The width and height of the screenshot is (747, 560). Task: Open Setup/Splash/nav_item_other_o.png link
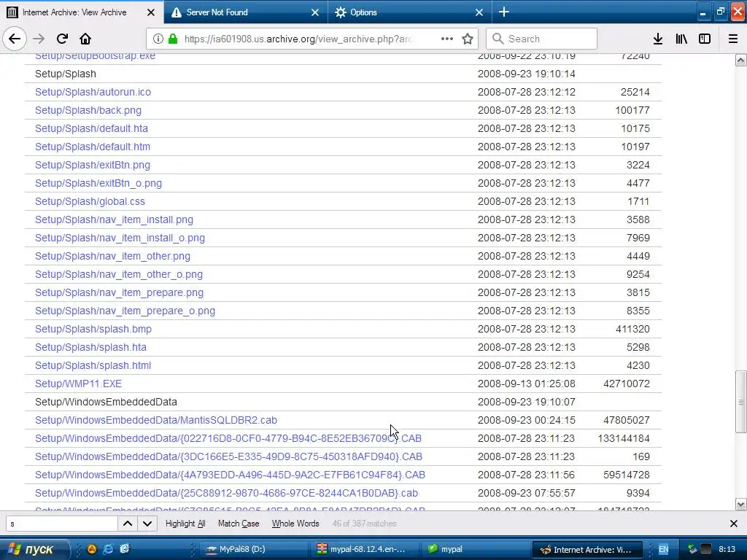click(x=119, y=274)
